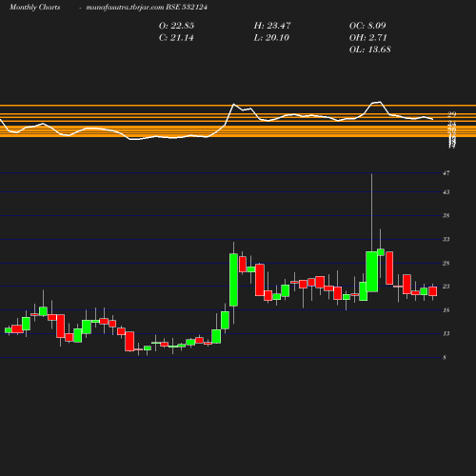Click the indicator axis label "29"
Screen dimensions: 476x476
[x=452, y=114]
